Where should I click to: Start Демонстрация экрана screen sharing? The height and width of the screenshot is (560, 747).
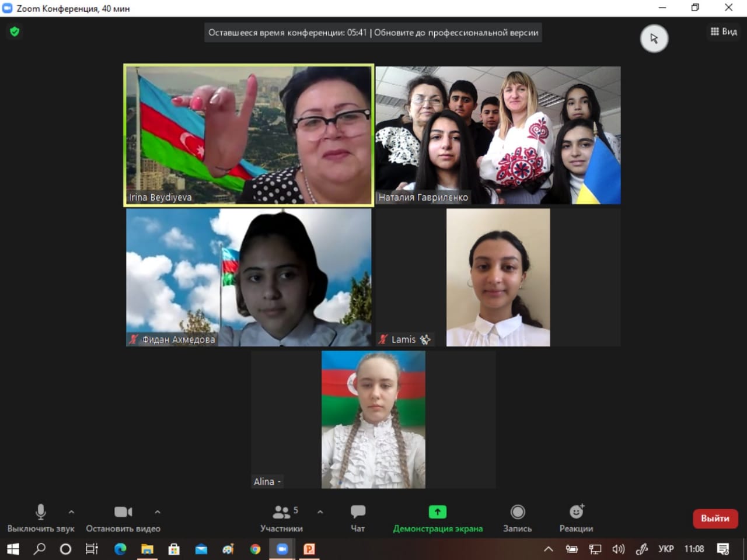pyautogui.click(x=438, y=518)
